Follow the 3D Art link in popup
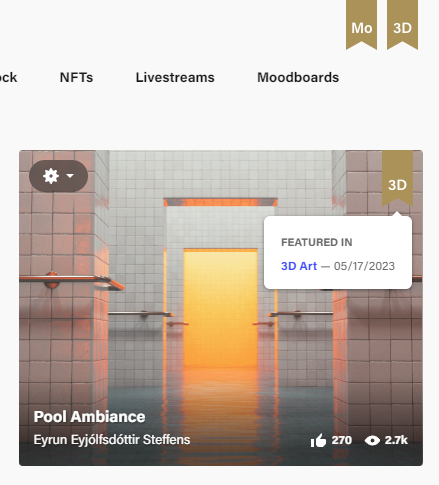 click(x=299, y=266)
